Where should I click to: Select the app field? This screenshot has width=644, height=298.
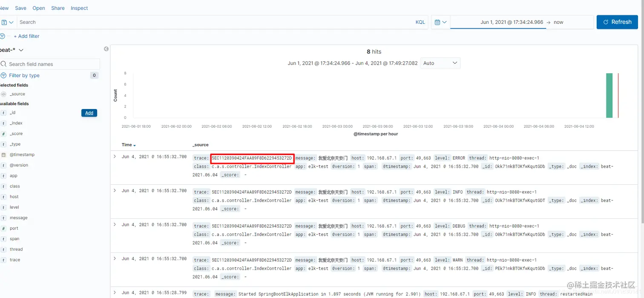14,176
